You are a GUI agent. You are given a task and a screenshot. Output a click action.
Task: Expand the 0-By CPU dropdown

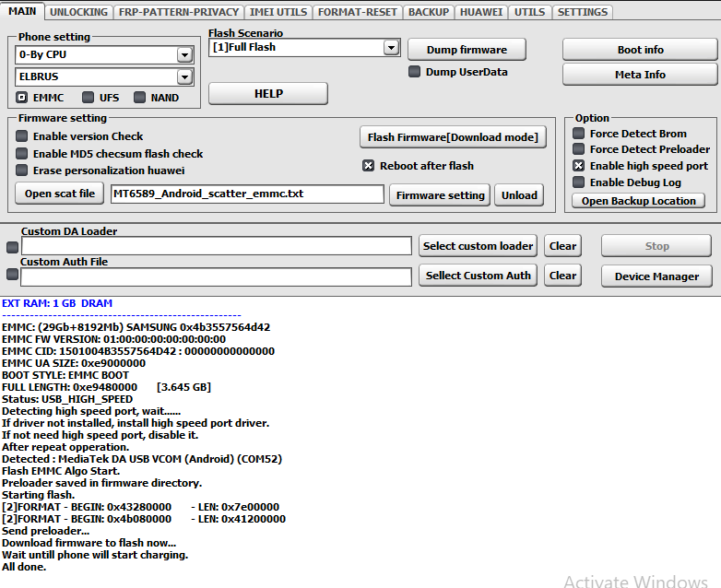184,54
